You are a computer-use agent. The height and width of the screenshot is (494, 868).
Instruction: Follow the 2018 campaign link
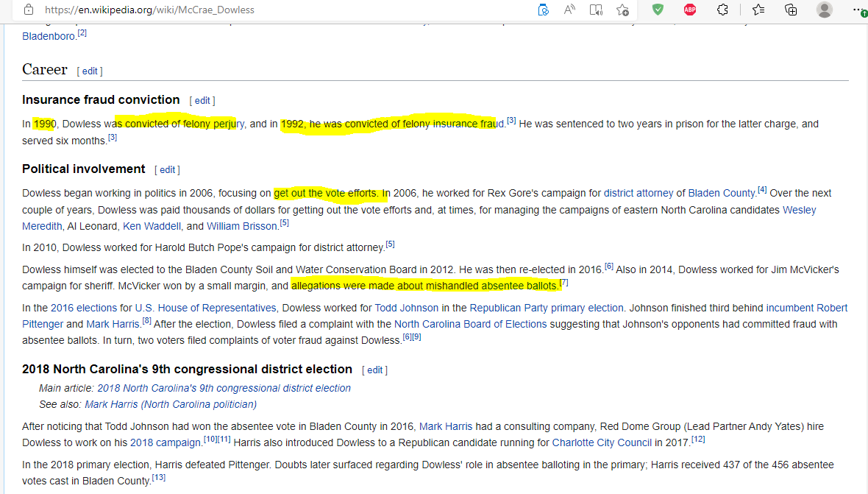point(166,442)
